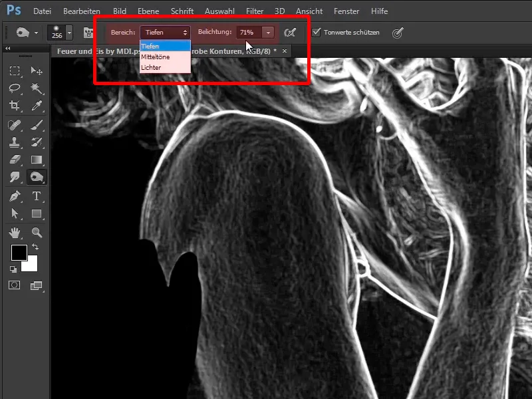Select the Brush tool
The width and height of the screenshot is (532, 399).
[x=37, y=125]
